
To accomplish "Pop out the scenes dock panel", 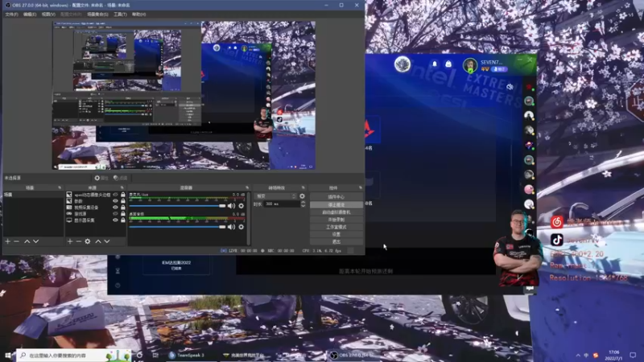I will (x=60, y=187).
